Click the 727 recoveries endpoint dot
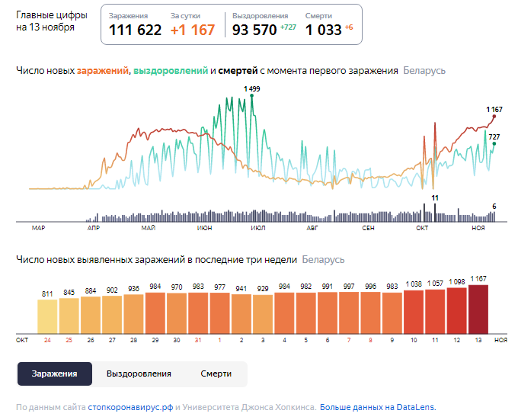 click(x=494, y=143)
